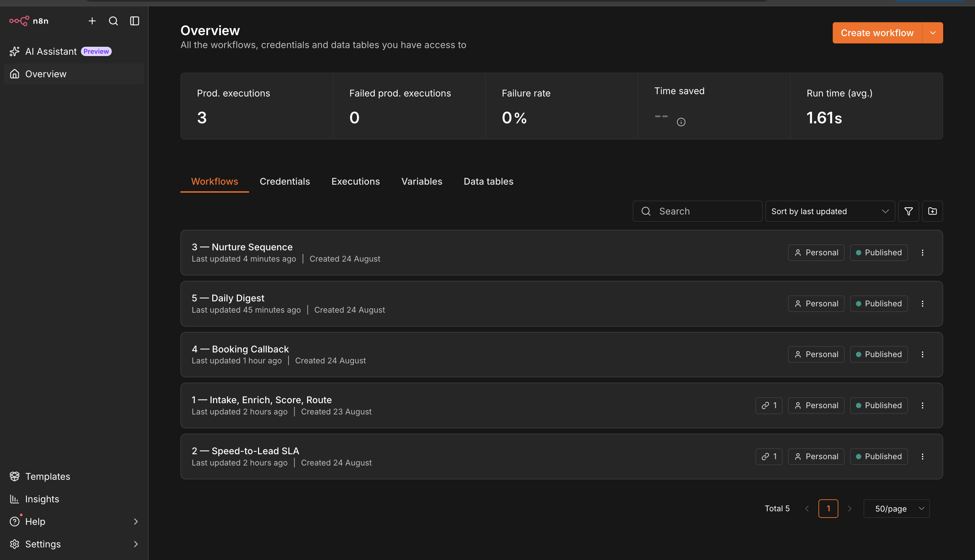Image resolution: width=975 pixels, height=560 pixels.
Task: Select page 1 in pagination
Action: tap(828, 509)
